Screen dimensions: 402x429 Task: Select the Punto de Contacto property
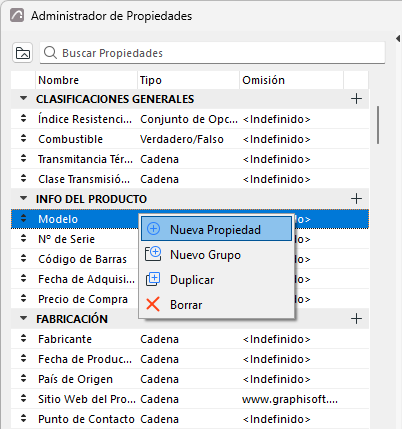[86, 419]
